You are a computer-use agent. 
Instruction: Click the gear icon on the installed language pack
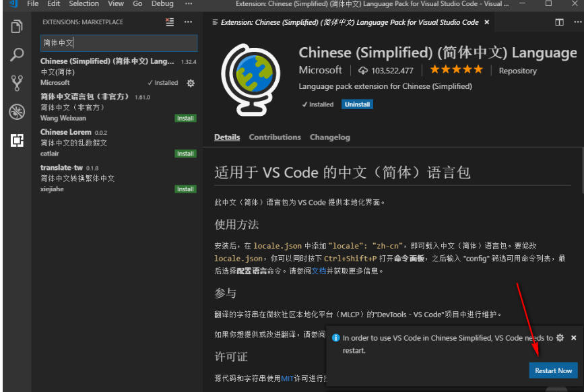coord(190,84)
